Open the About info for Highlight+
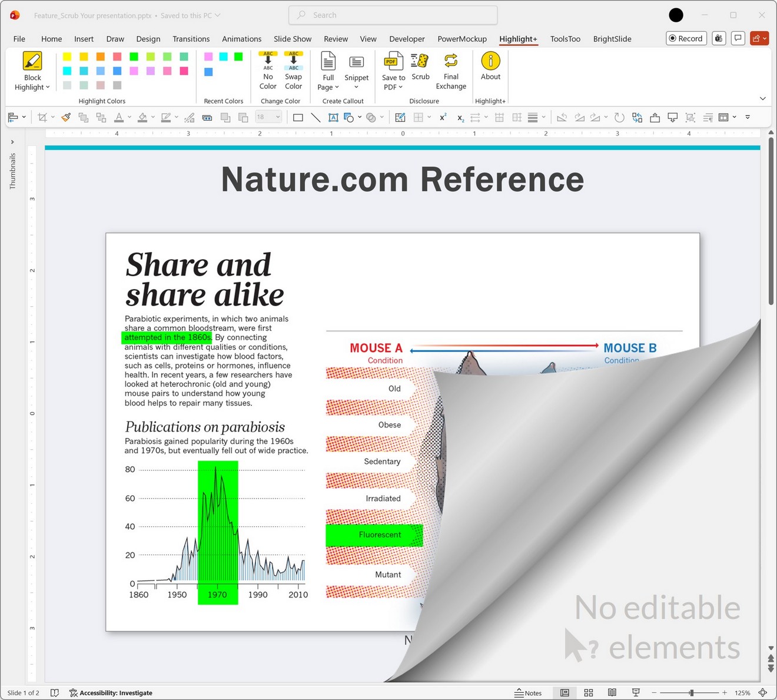 [x=490, y=67]
